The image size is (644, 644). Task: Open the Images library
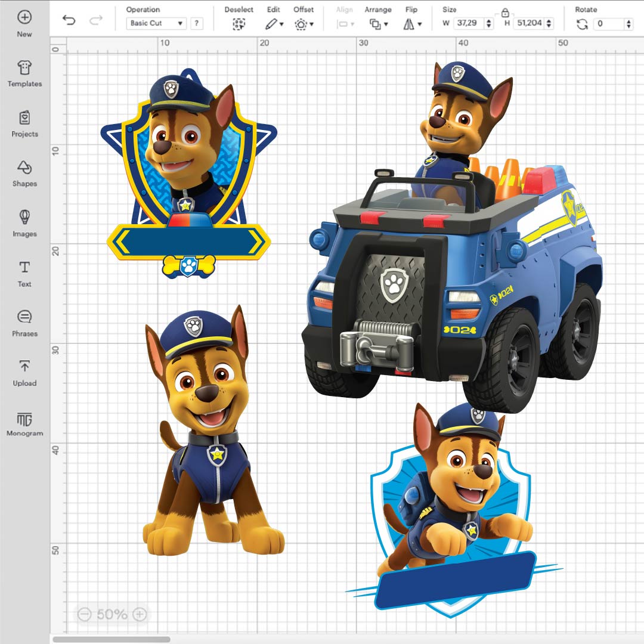click(24, 224)
